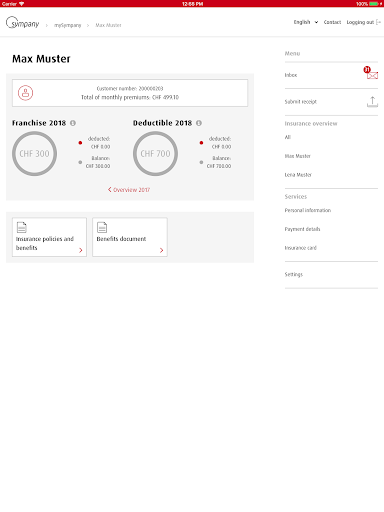Click the customer number info box
The height and width of the screenshot is (512, 384).
coord(130,93)
